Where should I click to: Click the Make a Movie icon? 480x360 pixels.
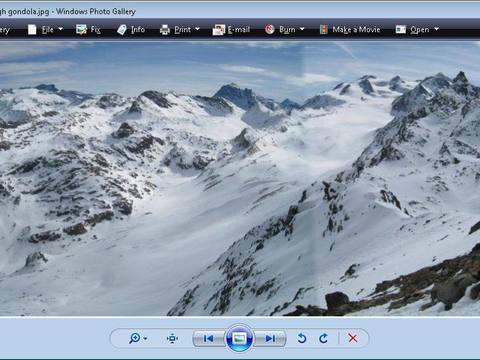coord(323,30)
